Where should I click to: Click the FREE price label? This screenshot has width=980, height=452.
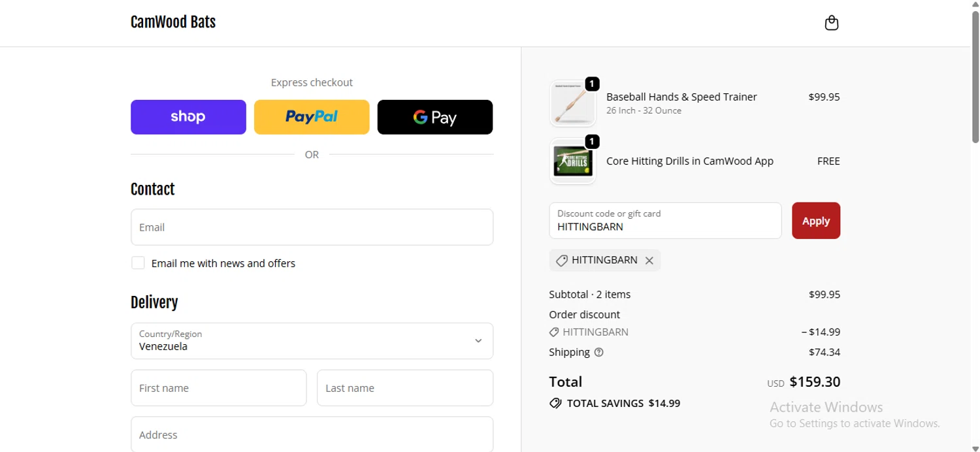point(828,161)
